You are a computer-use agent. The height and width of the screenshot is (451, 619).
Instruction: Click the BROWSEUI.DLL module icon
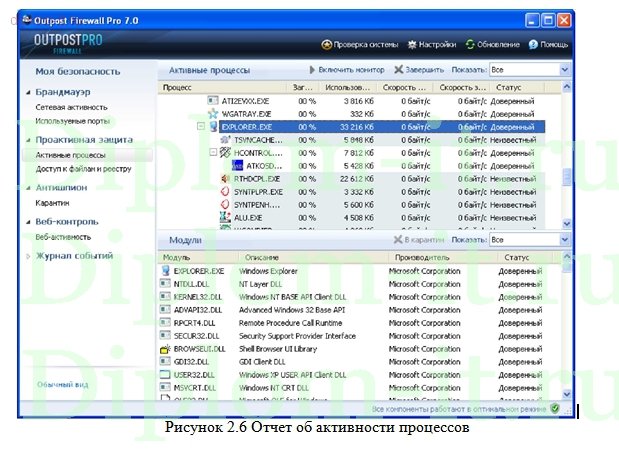tap(166, 348)
